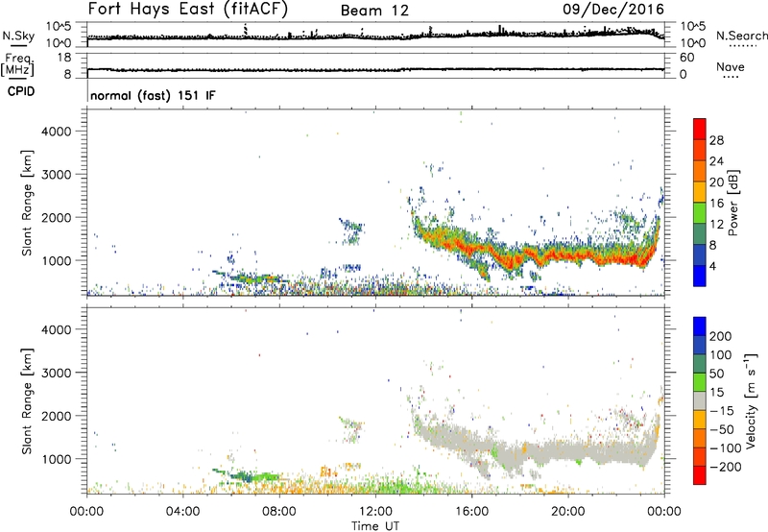Select the 'N.Sky' legend label
Viewport: 768px width, 532px height.
click(18, 36)
